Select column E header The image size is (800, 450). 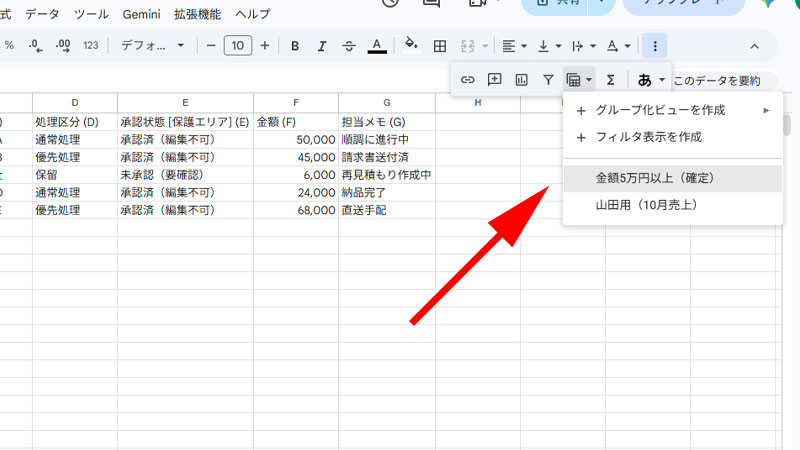point(185,103)
